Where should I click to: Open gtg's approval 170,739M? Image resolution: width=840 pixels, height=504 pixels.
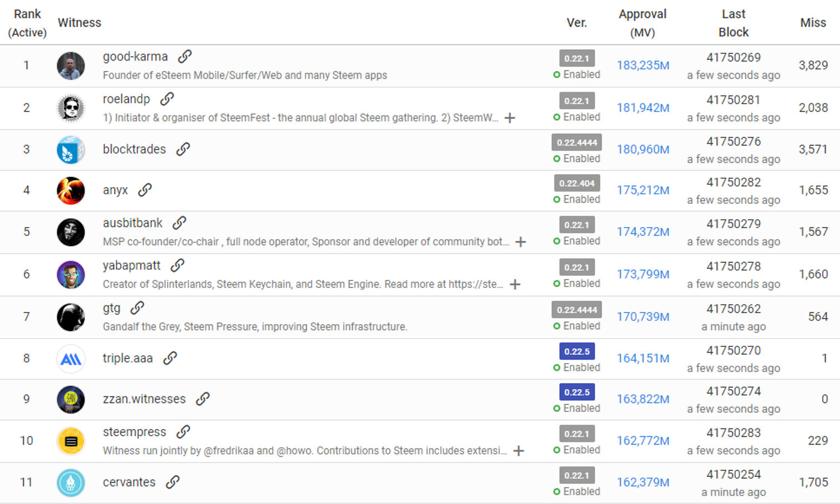click(x=643, y=317)
